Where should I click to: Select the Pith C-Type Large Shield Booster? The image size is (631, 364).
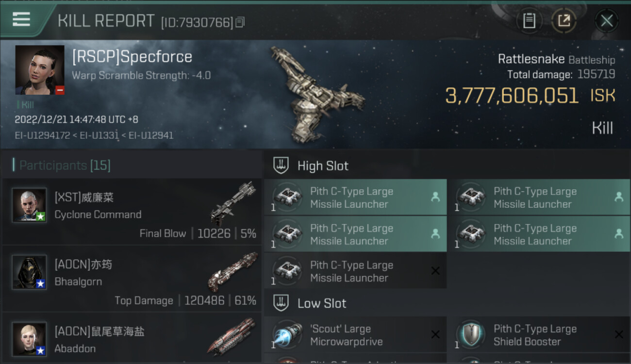point(539,335)
